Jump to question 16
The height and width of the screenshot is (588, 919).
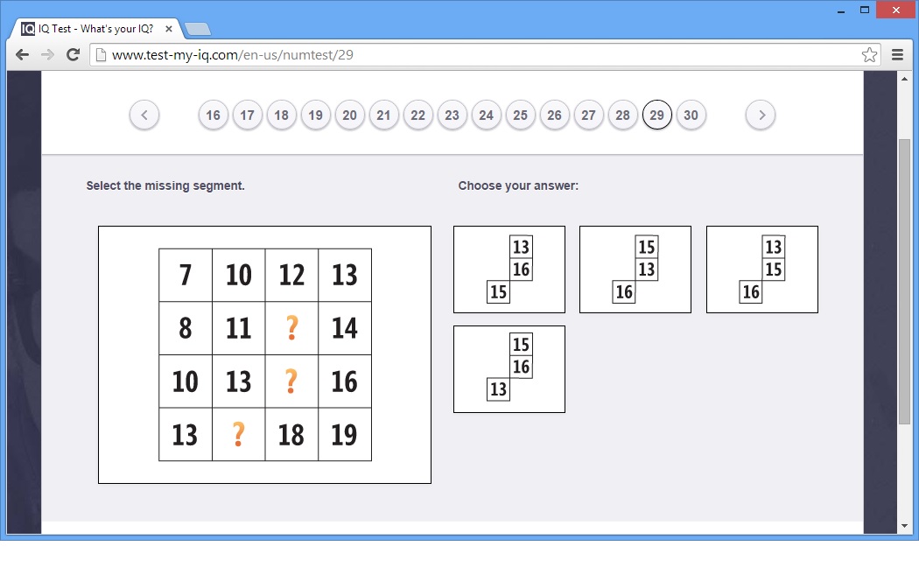[214, 115]
